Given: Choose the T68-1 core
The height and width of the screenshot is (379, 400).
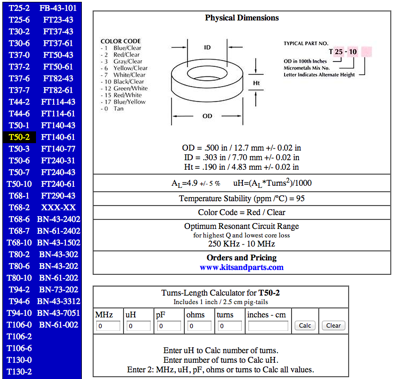Looking at the screenshot, I should click(19, 196).
